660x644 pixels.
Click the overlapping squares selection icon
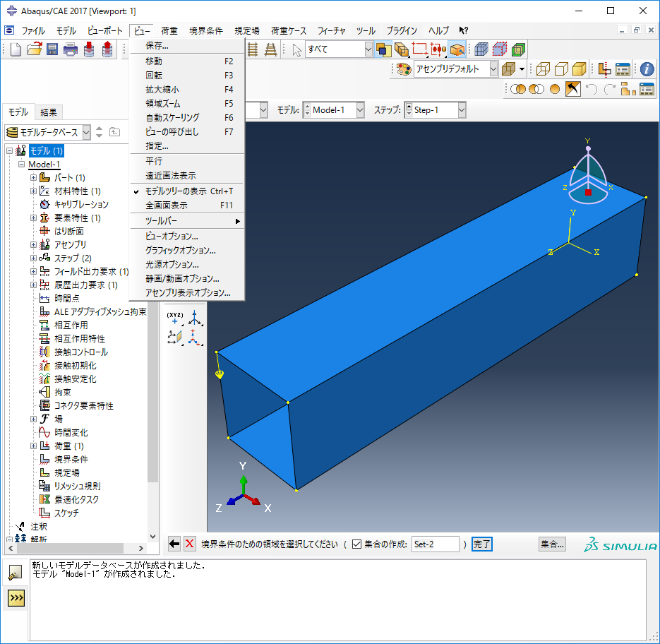pos(383,49)
